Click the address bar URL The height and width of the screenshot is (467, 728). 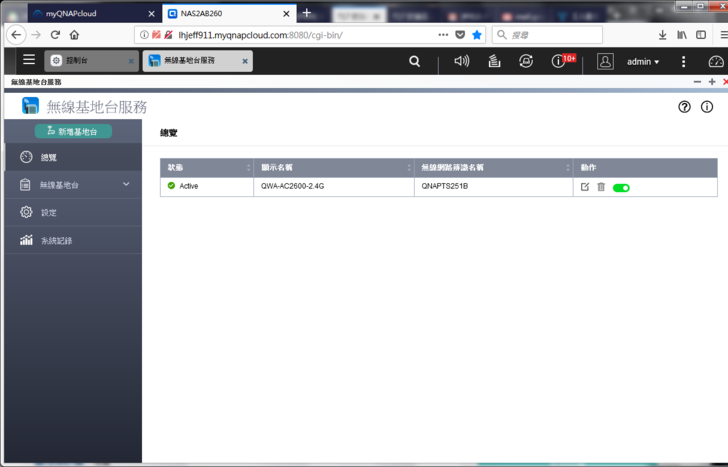pyautogui.click(x=260, y=35)
